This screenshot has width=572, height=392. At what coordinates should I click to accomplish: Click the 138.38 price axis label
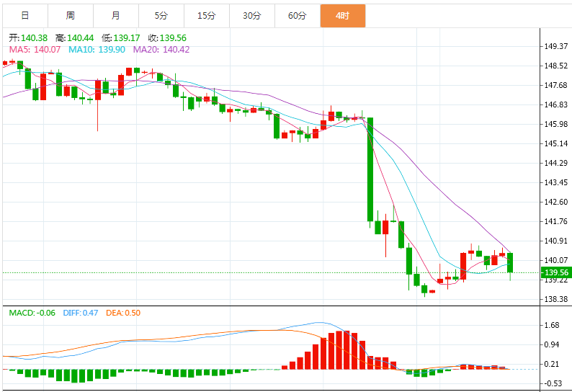coord(556,299)
